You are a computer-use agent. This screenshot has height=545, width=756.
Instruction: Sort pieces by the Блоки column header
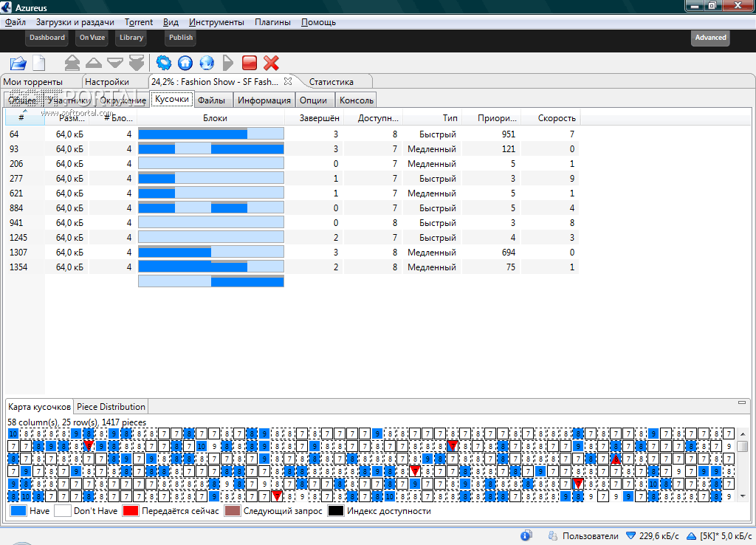(211, 117)
